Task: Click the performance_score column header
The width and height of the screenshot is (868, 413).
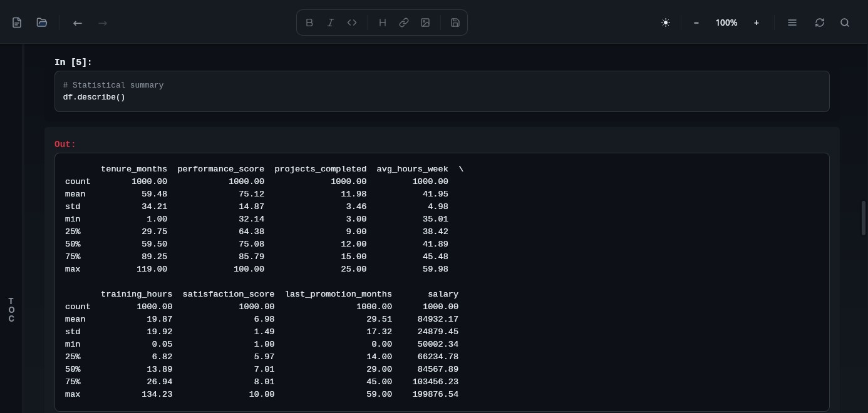Action: [x=221, y=169]
